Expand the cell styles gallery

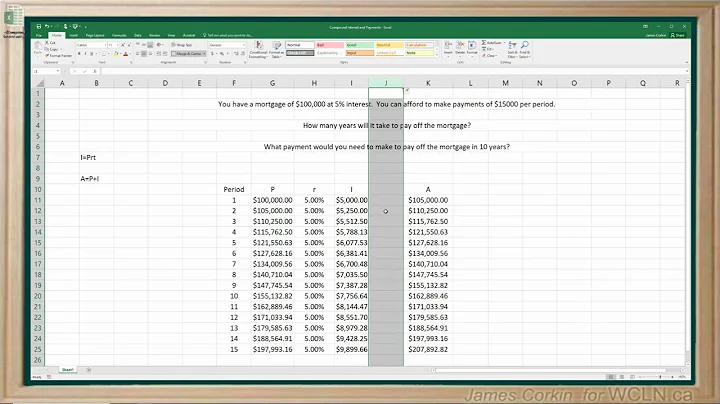click(x=437, y=54)
